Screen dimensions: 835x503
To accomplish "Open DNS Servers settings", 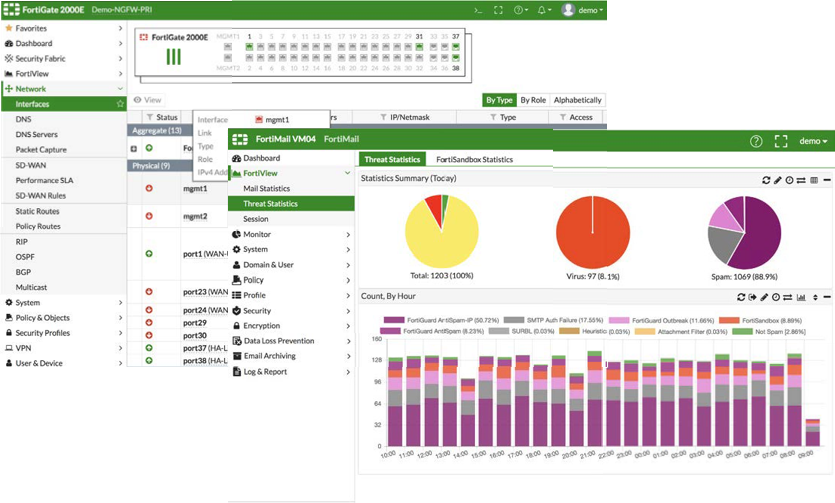I will pos(37,135).
